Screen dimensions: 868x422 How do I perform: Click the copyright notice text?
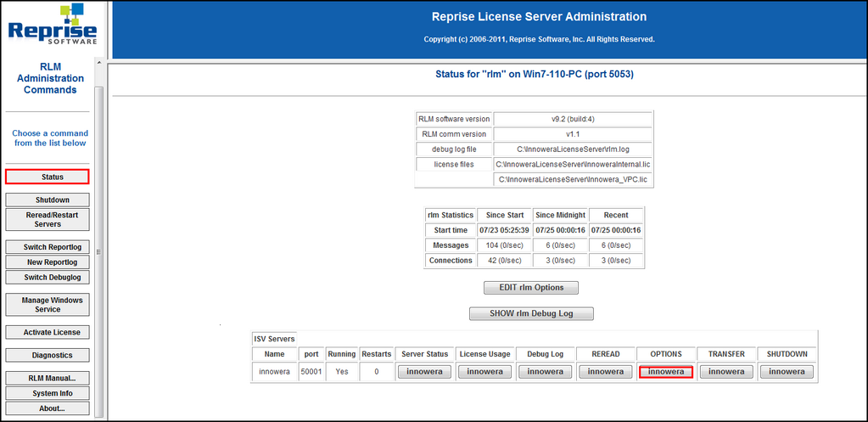[539, 39]
